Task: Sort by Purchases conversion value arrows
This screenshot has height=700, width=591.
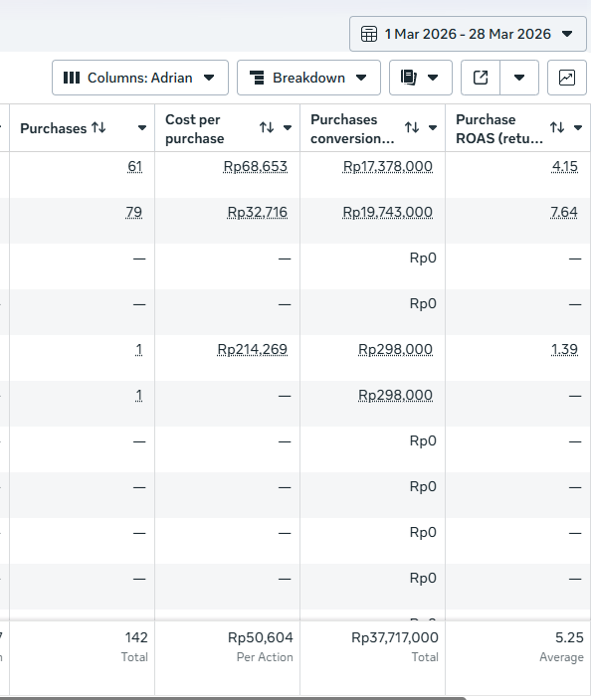Action: (x=412, y=127)
